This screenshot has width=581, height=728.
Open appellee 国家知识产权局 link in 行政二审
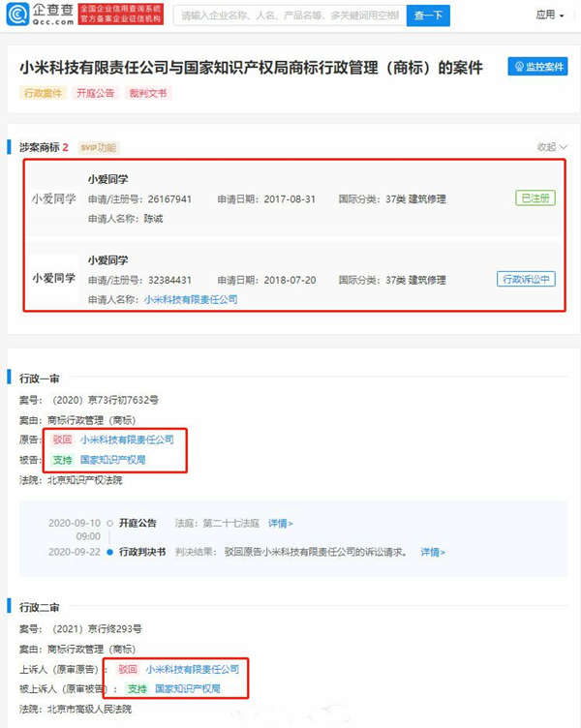[188, 688]
